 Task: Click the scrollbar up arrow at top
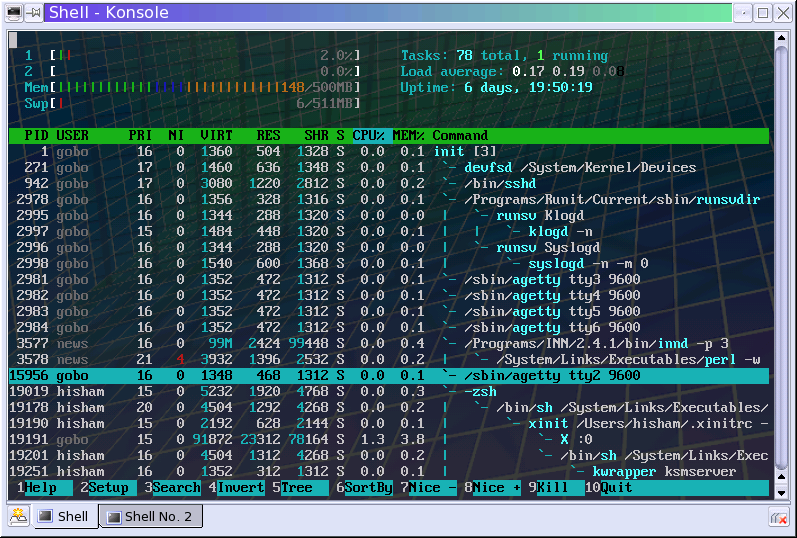coord(781,38)
